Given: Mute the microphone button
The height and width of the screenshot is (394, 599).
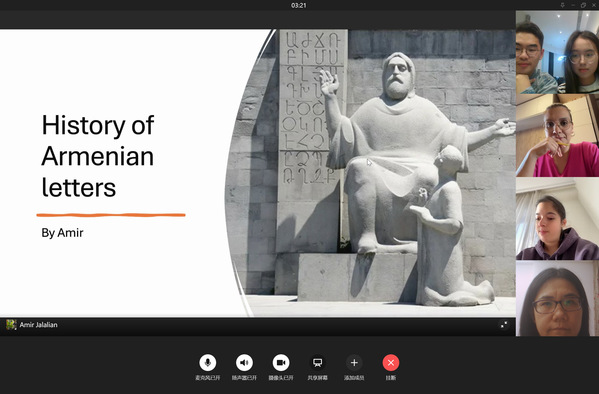Looking at the screenshot, I should pos(208,362).
